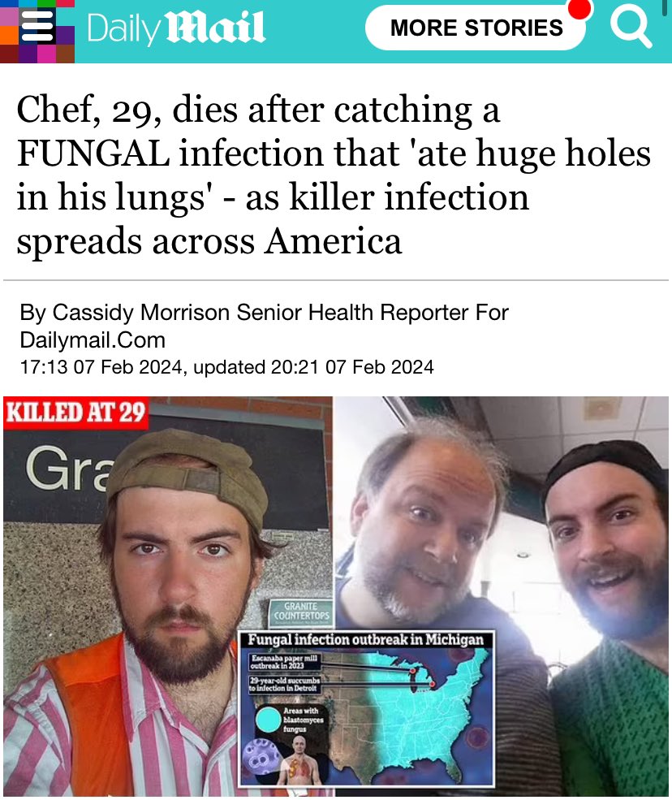Click the Dailymail.Com byline text
Screen dimensions: 672x800
[x=93, y=339]
